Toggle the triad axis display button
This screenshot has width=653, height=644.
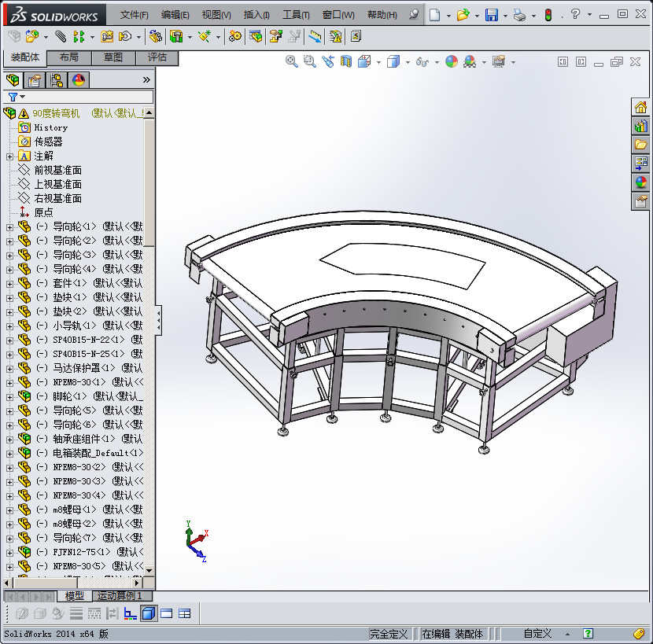pyautogui.click(x=131, y=613)
